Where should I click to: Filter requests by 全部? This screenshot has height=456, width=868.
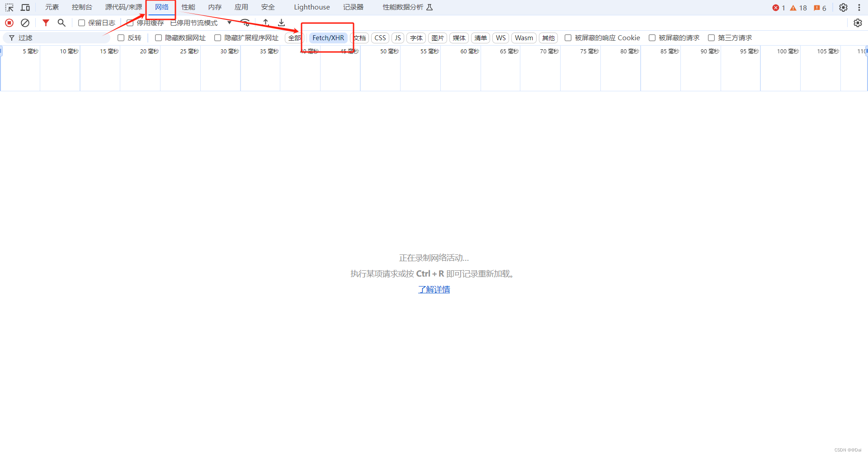(295, 38)
